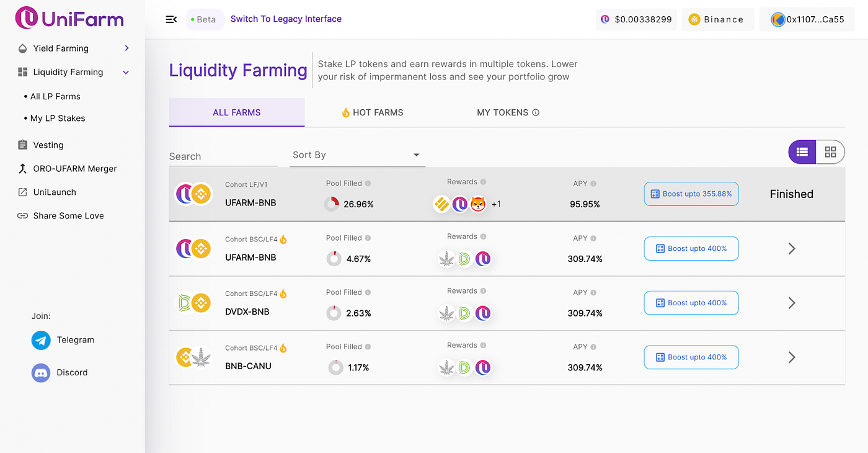Click UFARM-BNB pair icon in LF/V1 row
Viewport: 868px width, 453px height.
pos(193,194)
